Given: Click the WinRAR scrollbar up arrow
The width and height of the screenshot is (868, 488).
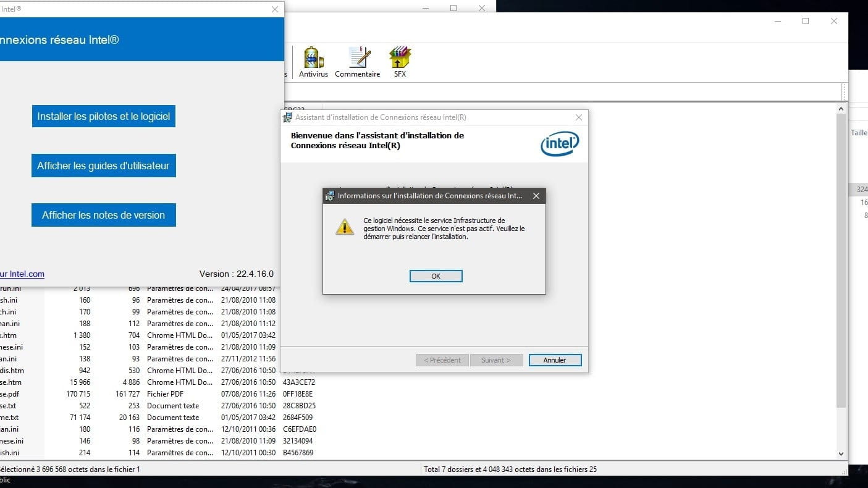Looking at the screenshot, I should click(841, 109).
